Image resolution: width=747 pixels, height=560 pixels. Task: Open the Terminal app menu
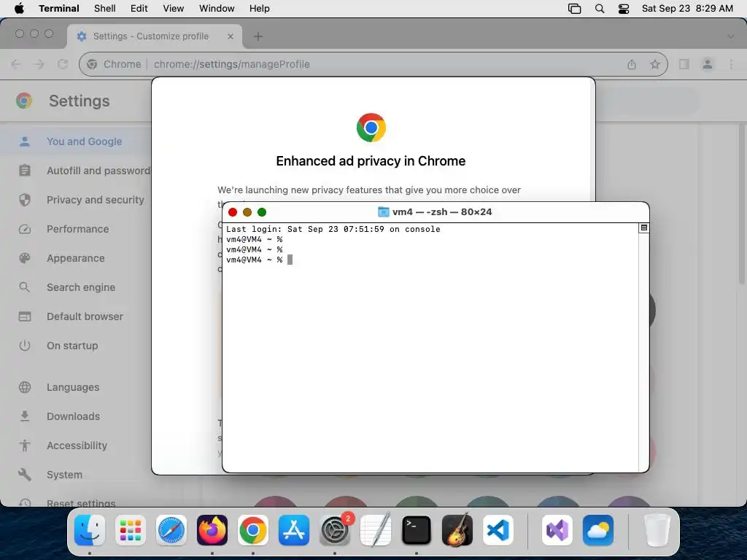(59, 9)
